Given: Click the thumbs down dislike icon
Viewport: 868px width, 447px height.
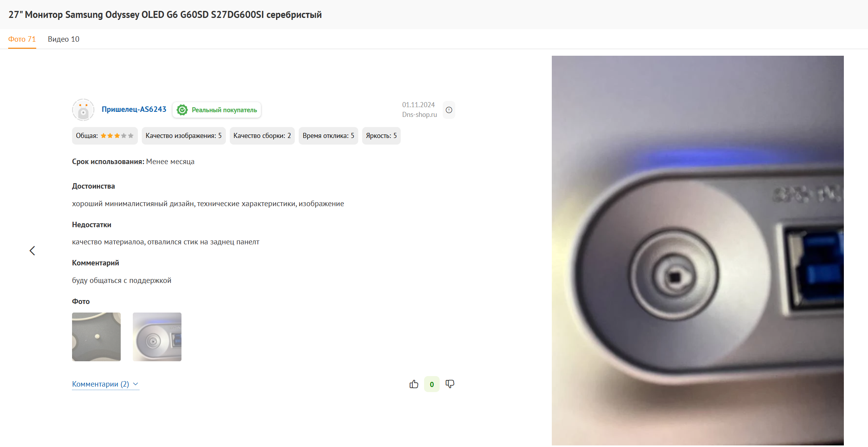Looking at the screenshot, I should coord(450,384).
